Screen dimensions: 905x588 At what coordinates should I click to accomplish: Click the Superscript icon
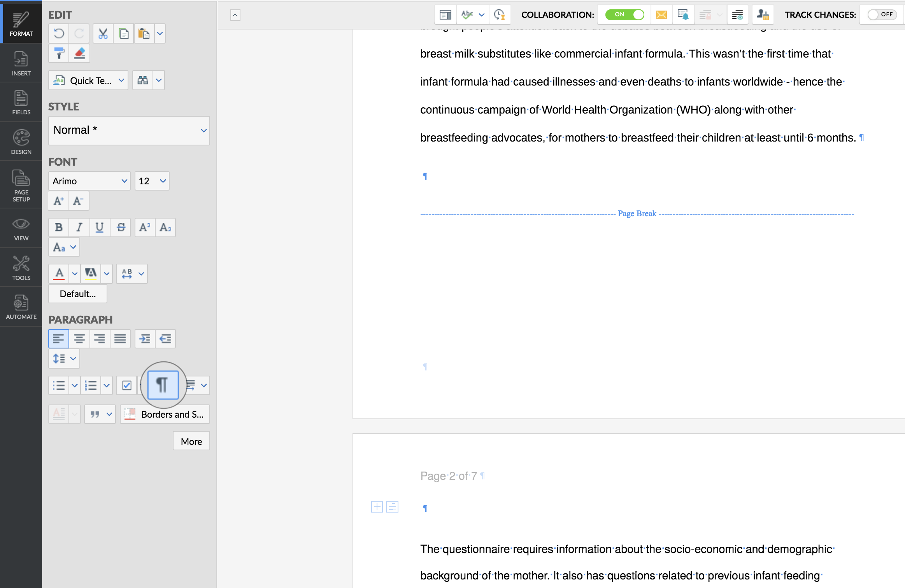[x=145, y=227]
